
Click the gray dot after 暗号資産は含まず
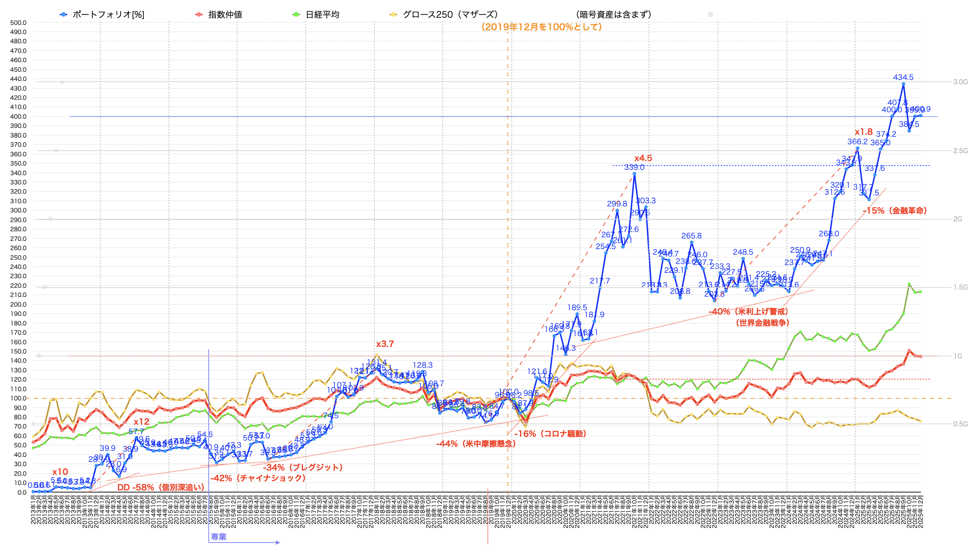(710, 15)
